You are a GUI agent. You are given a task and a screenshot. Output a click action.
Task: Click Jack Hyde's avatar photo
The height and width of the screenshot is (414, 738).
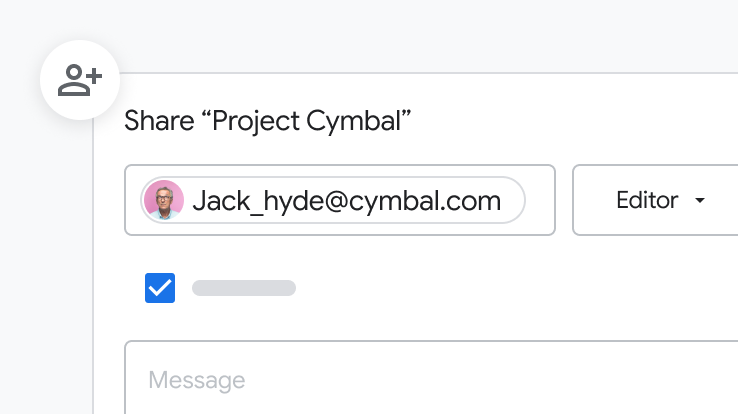point(164,200)
